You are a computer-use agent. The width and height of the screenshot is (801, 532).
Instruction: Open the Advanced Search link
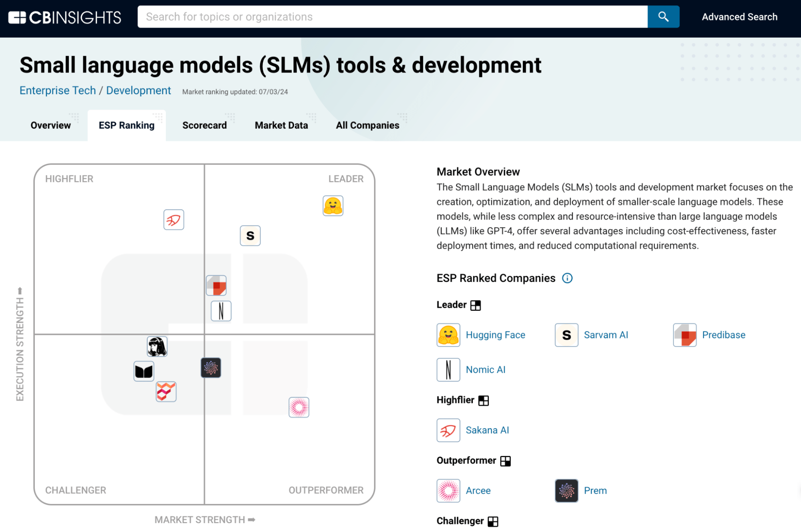tap(739, 17)
